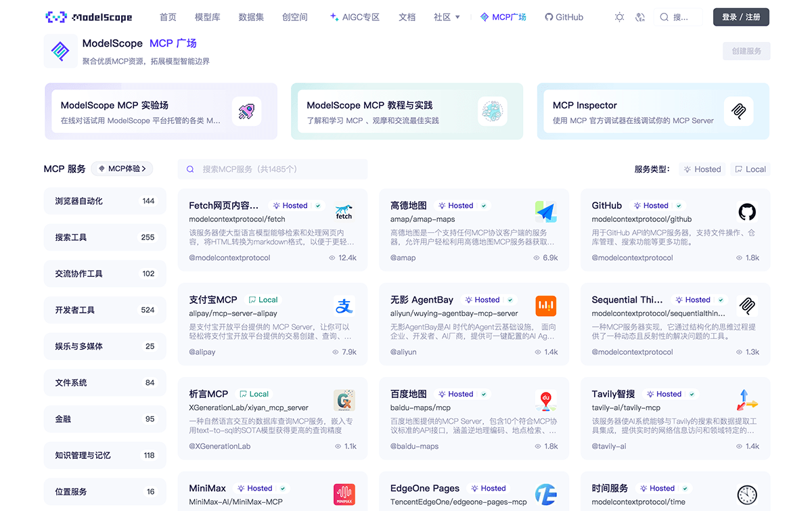Click the octocat logo on the GitHub MCP card

coord(746,212)
